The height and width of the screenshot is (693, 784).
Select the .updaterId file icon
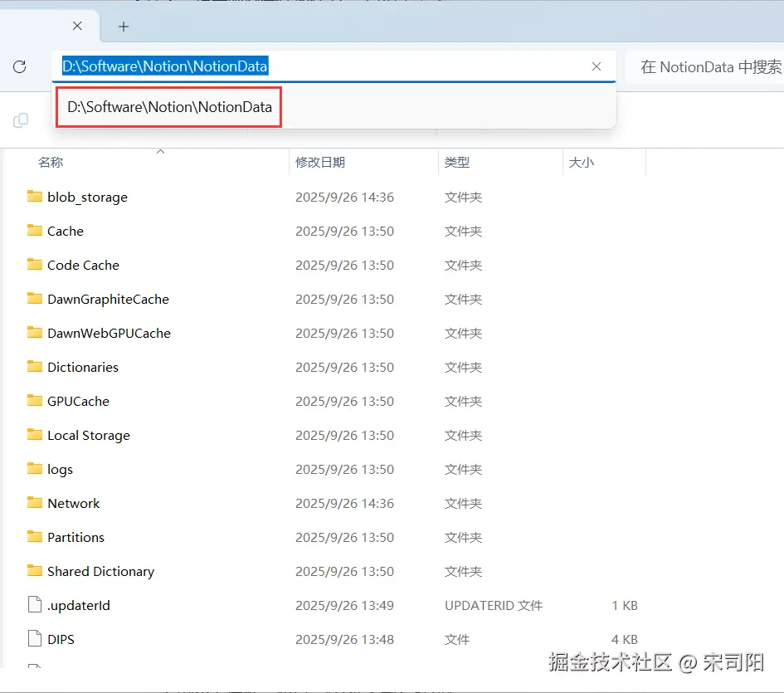35,604
